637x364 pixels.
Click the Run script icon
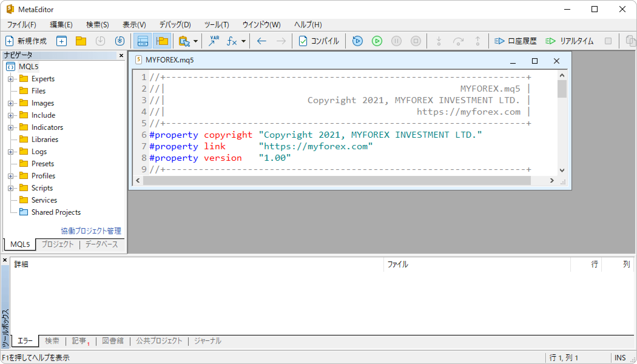(x=377, y=41)
